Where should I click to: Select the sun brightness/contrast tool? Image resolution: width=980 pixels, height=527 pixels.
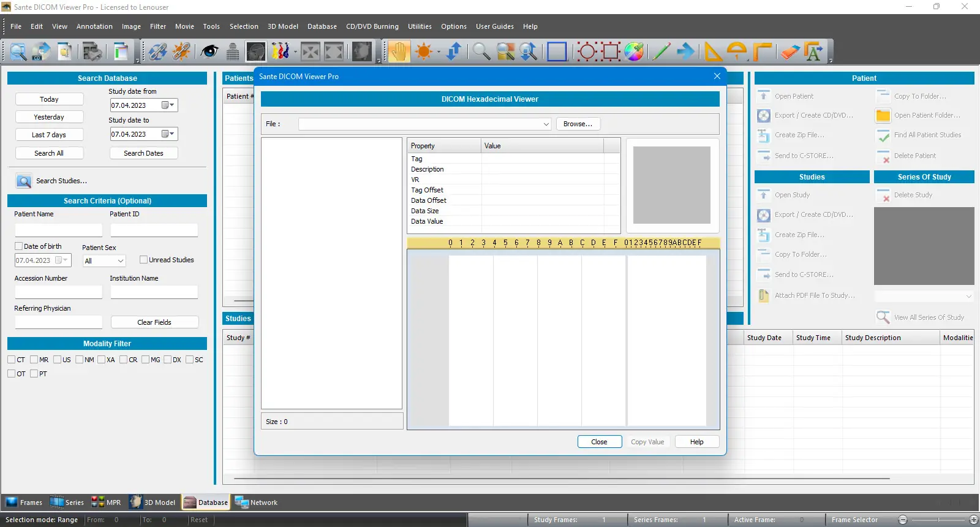(x=424, y=51)
